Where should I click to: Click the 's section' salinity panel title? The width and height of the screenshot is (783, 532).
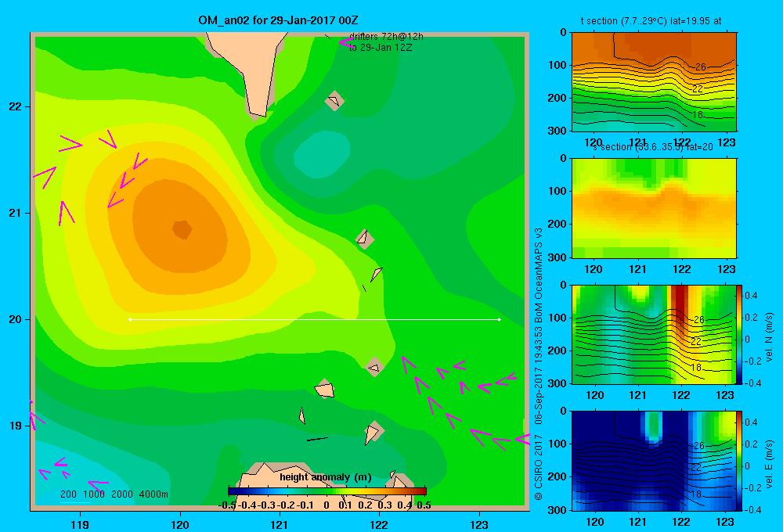(x=653, y=147)
